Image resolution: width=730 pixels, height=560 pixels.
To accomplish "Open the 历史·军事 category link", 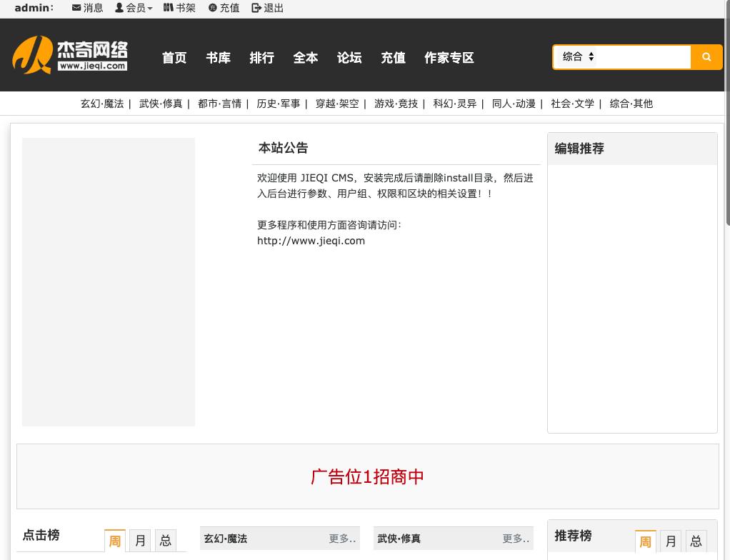I will point(279,104).
